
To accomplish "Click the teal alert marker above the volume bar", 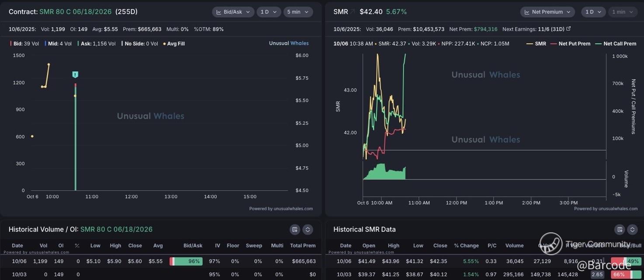I will coord(75,75).
